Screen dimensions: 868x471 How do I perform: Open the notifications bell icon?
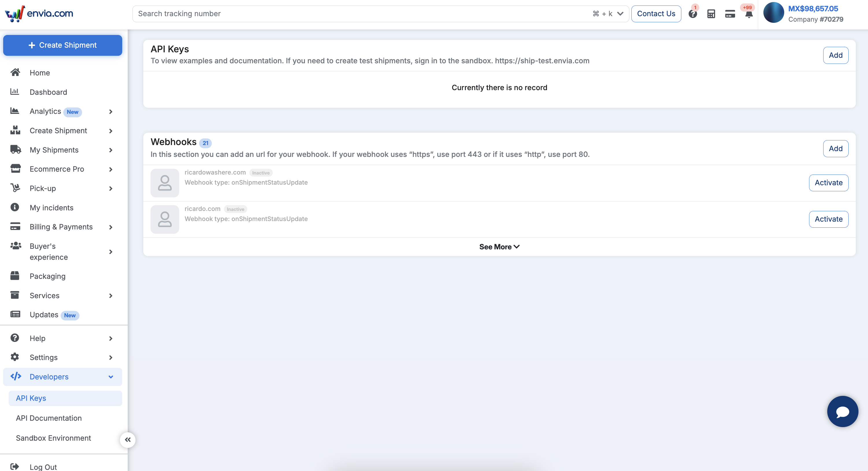749,14
